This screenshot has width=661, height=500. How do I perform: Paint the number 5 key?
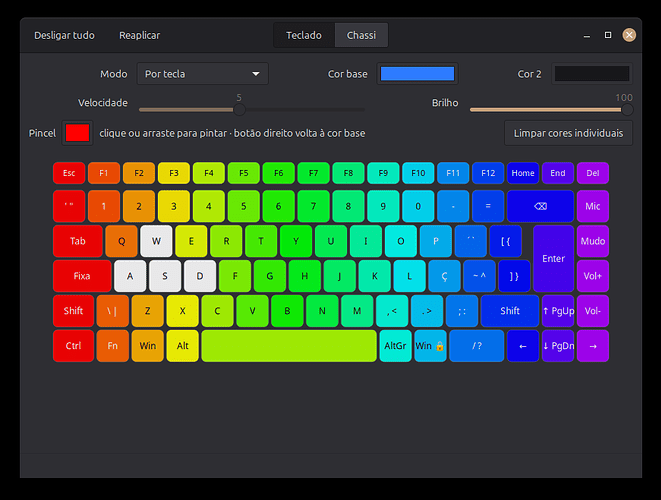244,206
